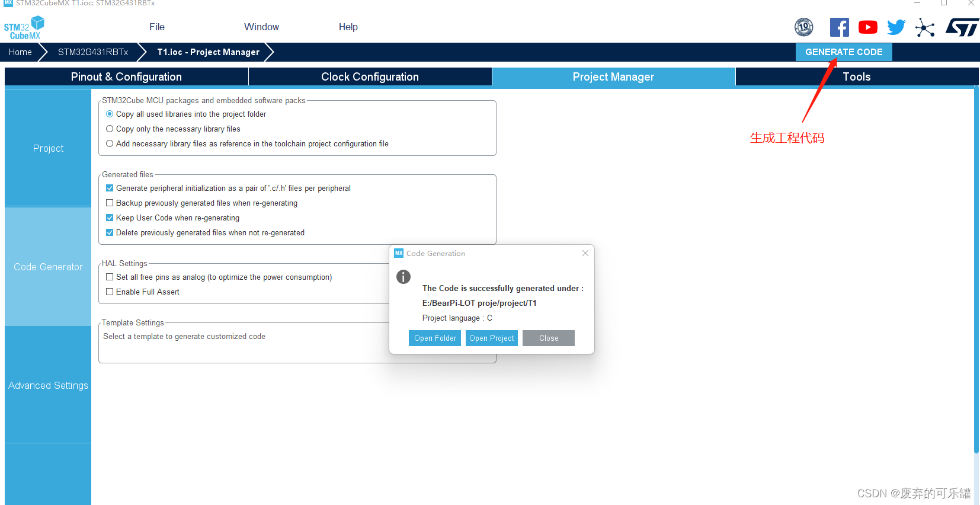Select Copy only the necessary library files
The height and width of the screenshot is (505, 980).
pos(110,129)
